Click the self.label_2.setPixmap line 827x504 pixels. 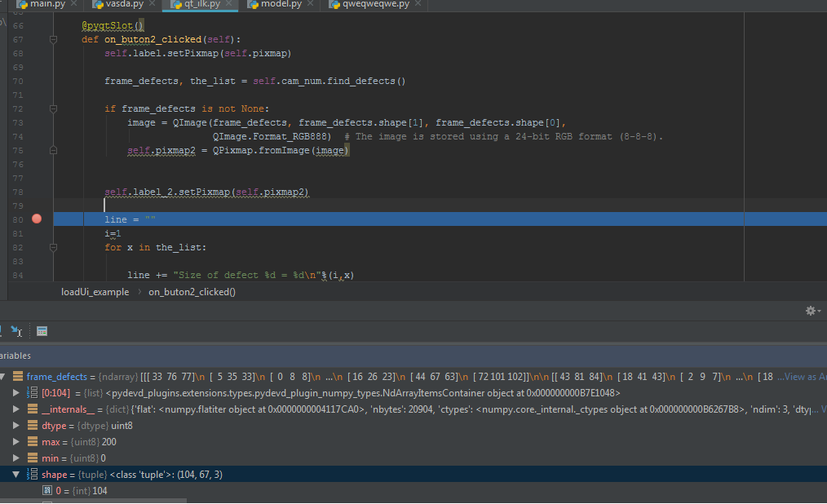206,192
